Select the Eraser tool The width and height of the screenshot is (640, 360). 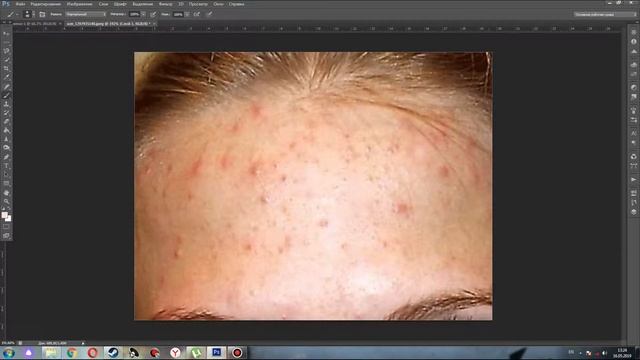coord(6,122)
